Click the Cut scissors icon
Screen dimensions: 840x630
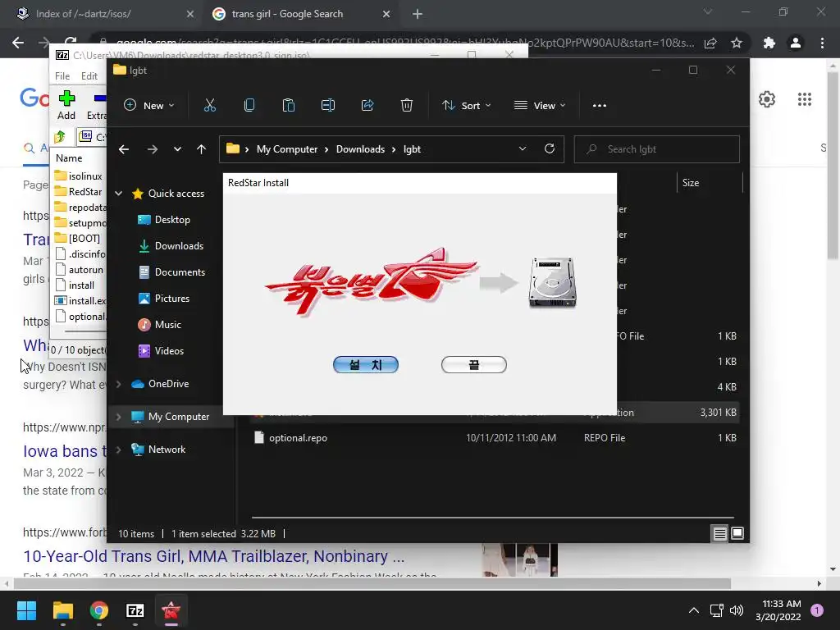[209, 106]
